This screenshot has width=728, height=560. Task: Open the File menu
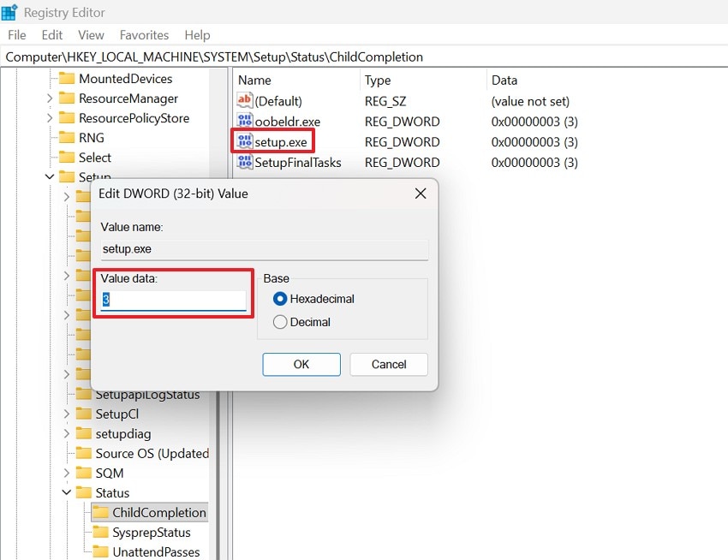[x=17, y=35]
